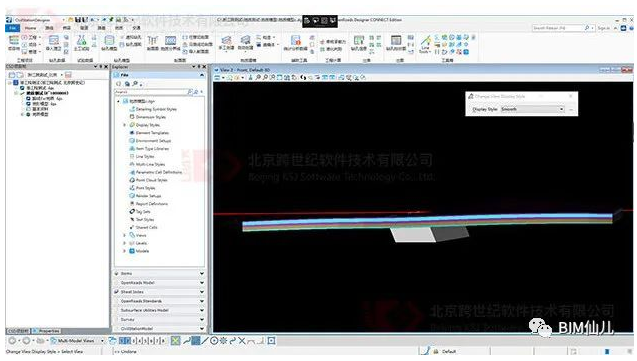The height and width of the screenshot is (361, 637).
Task: Open the File backstage tab
Action: pyautogui.click(x=12, y=28)
